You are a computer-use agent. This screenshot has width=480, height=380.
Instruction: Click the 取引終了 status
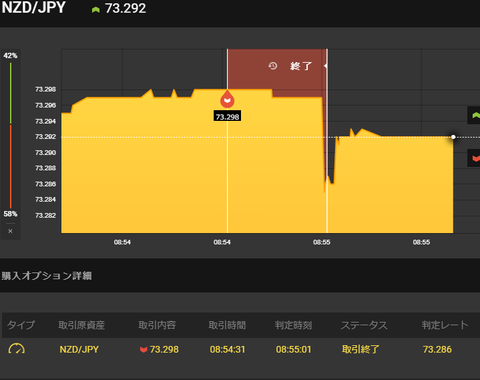(x=361, y=349)
